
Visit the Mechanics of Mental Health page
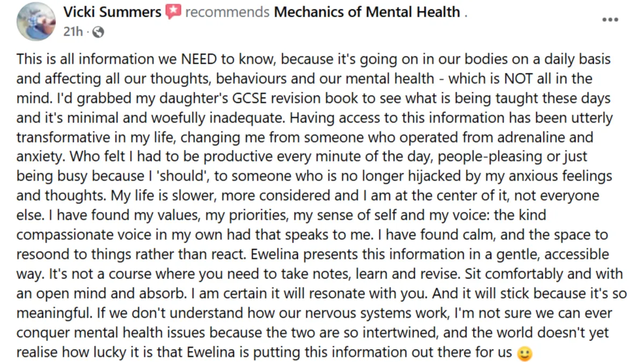(x=367, y=11)
